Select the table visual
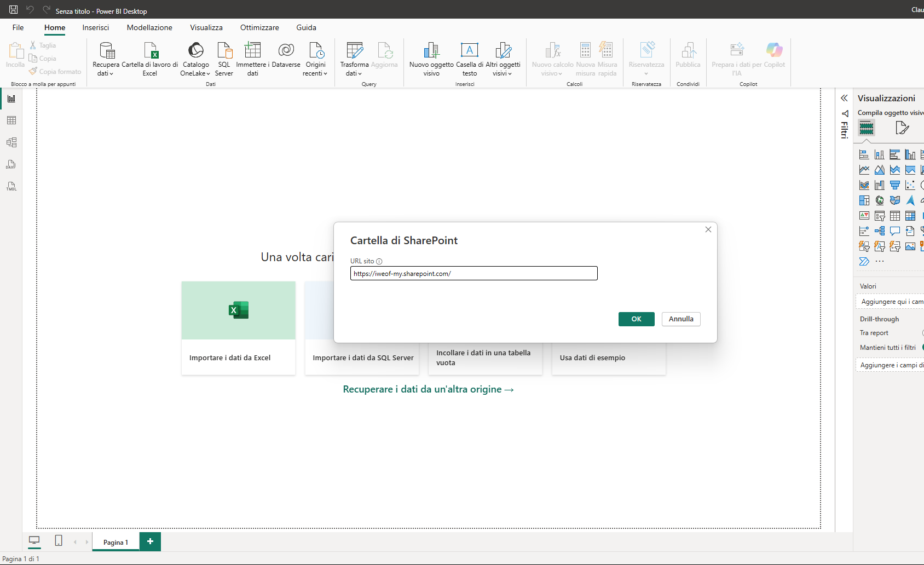Screen dimensions: 924x565 click(x=895, y=216)
